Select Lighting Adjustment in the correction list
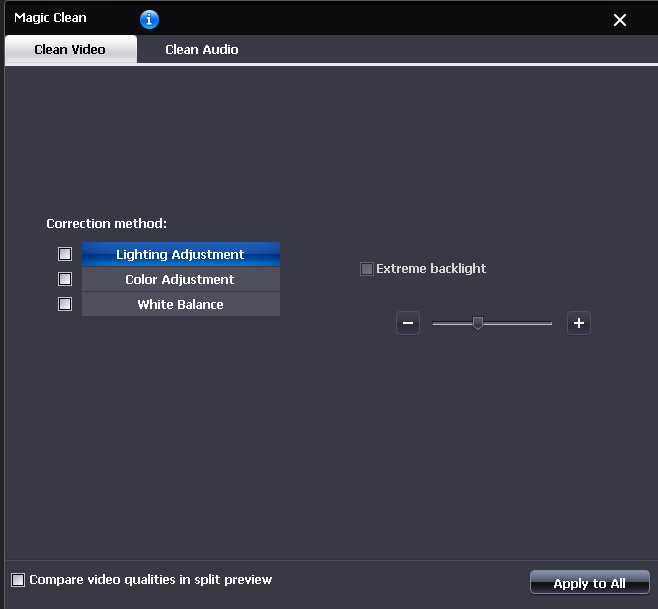Image resolution: width=658 pixels, height=609 pixels. pyautogui.click(x=180, y=255)
